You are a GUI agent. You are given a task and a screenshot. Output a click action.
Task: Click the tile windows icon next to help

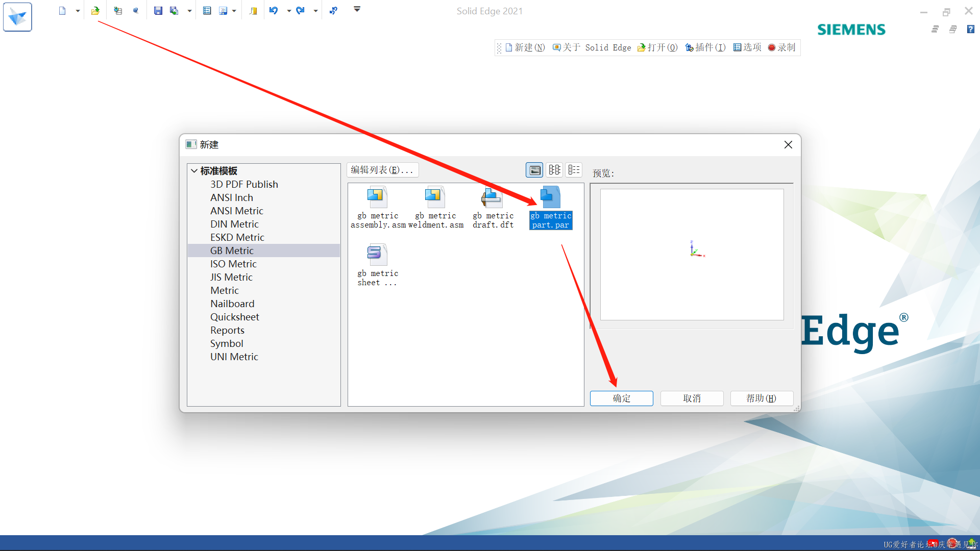(953, 29)
